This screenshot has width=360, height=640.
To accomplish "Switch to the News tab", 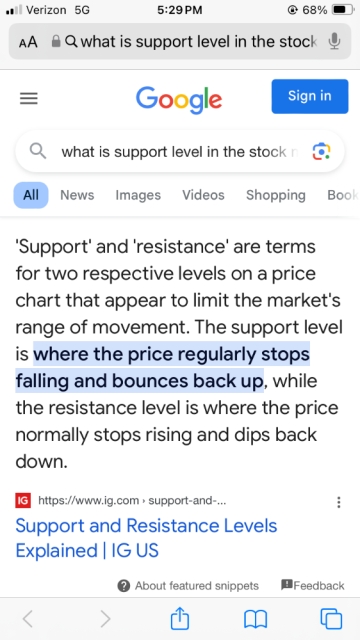I will coord(77,195).
